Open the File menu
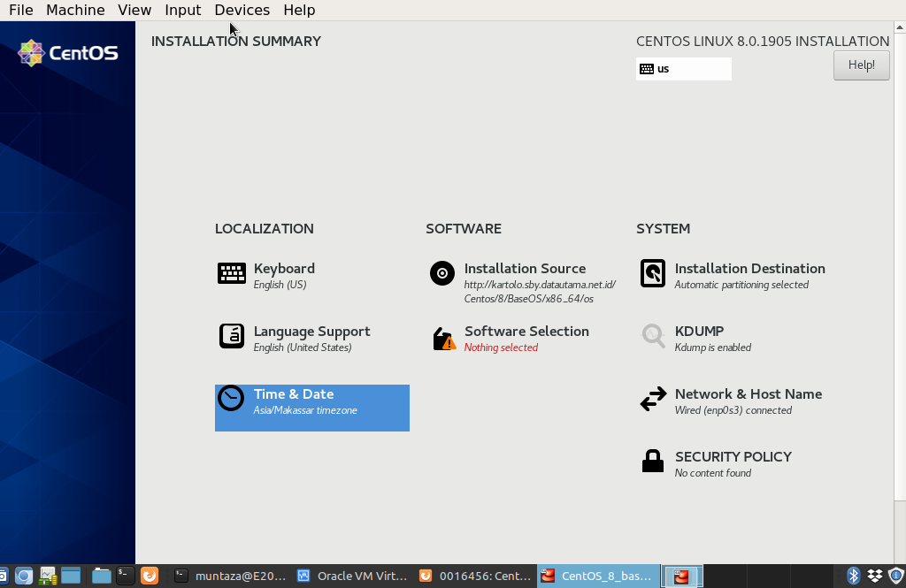Viewport: 906px width, 588px height. [x=21, y=11]
